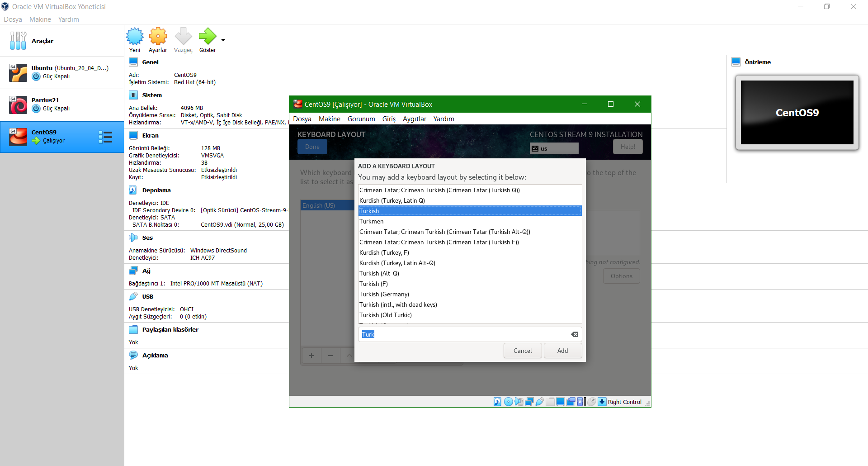Select Turkish (F) layout
The height and width of the screenshot is (466, 868).
coord(470,284)
